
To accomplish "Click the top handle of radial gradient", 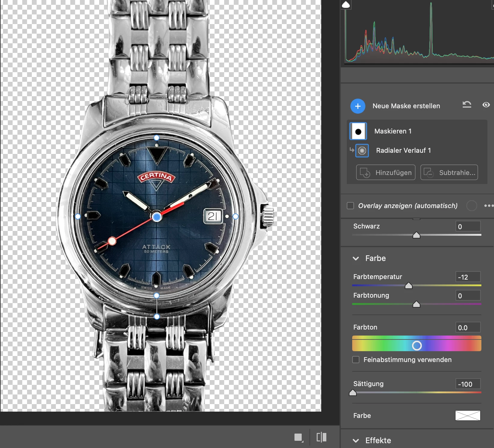I will coord(157,138).
